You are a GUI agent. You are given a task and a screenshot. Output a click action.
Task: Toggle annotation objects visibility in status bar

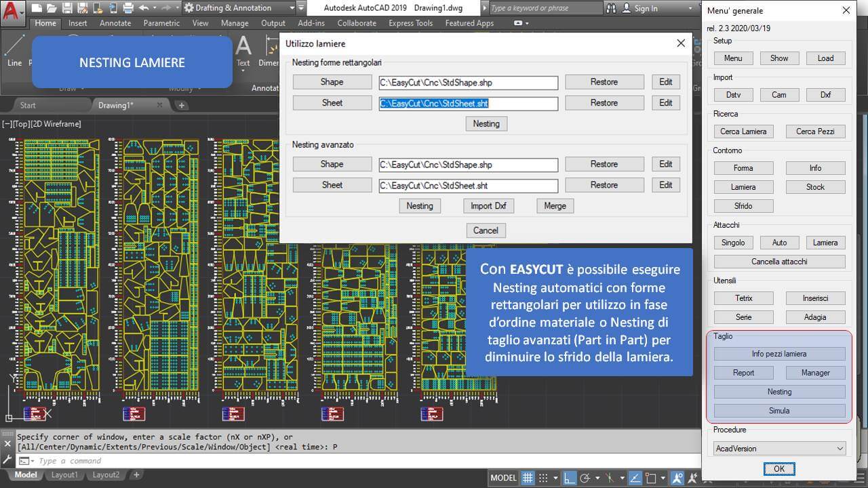tap(677, 478)
